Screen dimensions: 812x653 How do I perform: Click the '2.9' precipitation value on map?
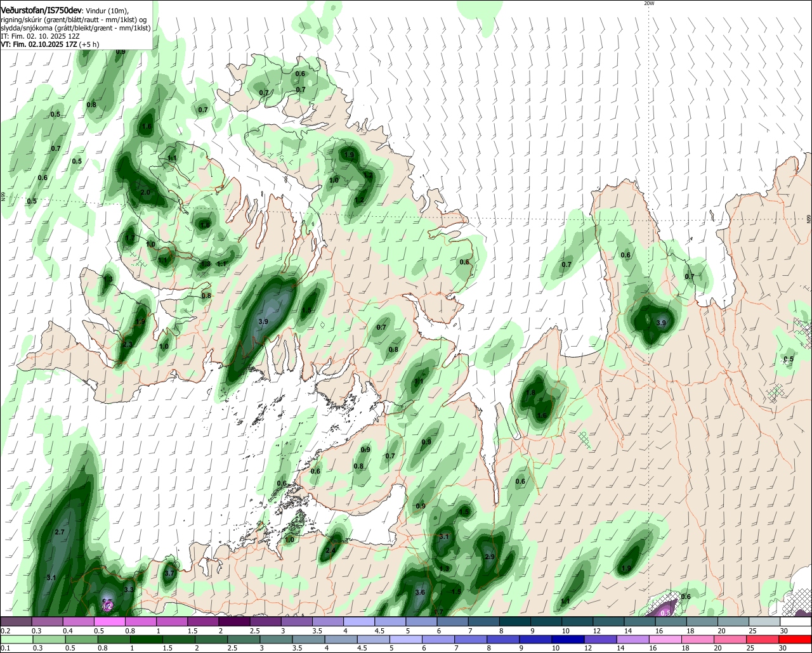tap(489, 557)
